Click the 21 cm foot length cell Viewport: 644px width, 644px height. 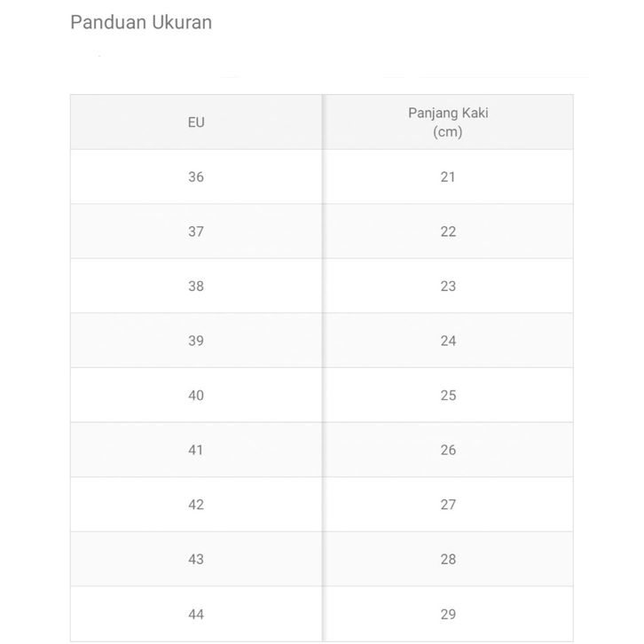[448, 177]
